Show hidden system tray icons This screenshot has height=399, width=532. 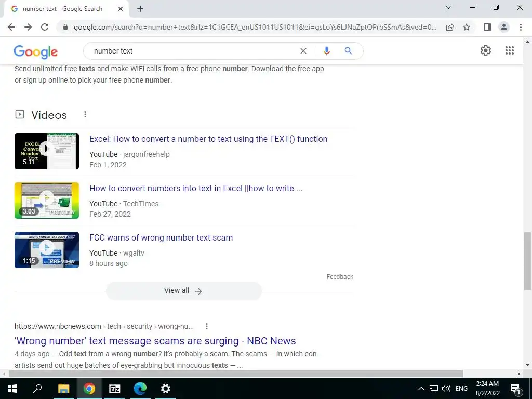point(421,389)
